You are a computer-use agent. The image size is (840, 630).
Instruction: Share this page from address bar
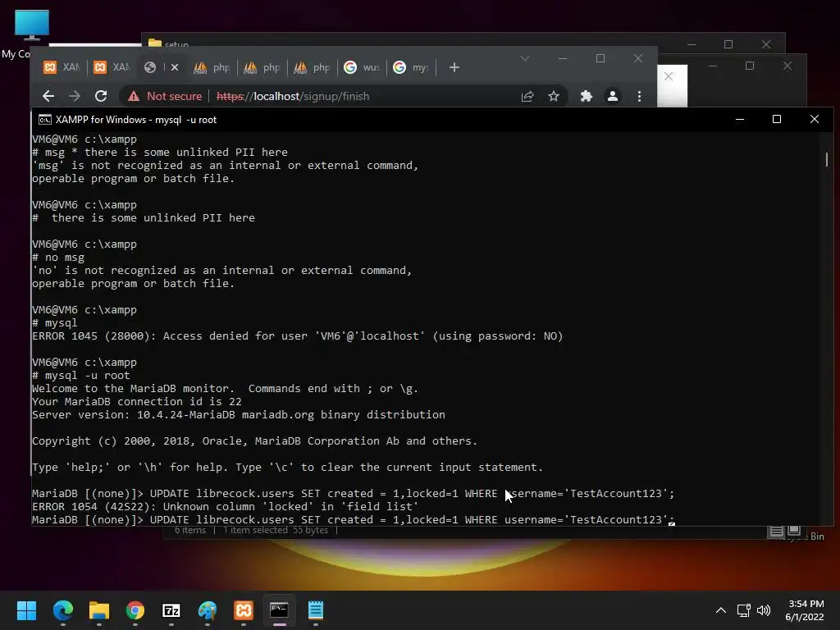click(527, 97)
